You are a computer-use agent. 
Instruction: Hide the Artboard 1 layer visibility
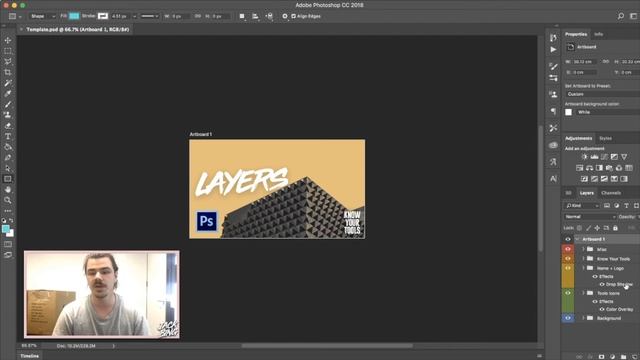click(568, 239)
